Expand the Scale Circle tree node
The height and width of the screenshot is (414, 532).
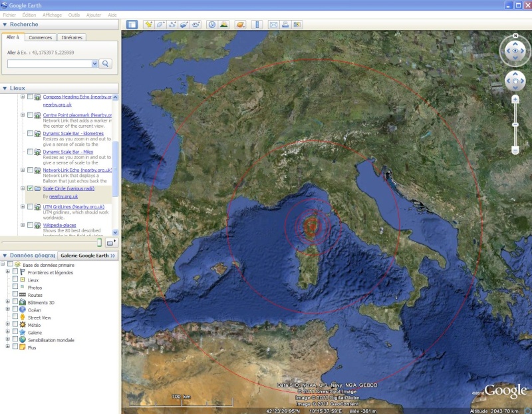point(23,188)
